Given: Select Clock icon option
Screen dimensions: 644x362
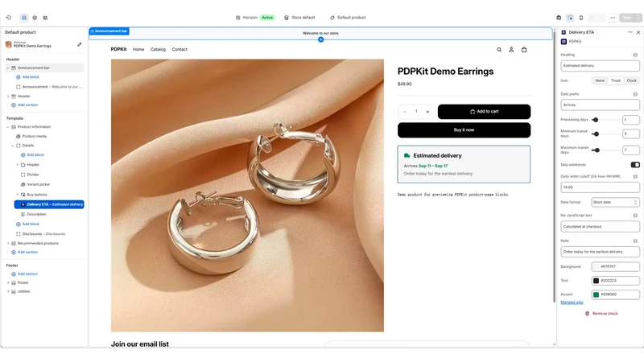Looking at the screenshot, I should point(631,81).
